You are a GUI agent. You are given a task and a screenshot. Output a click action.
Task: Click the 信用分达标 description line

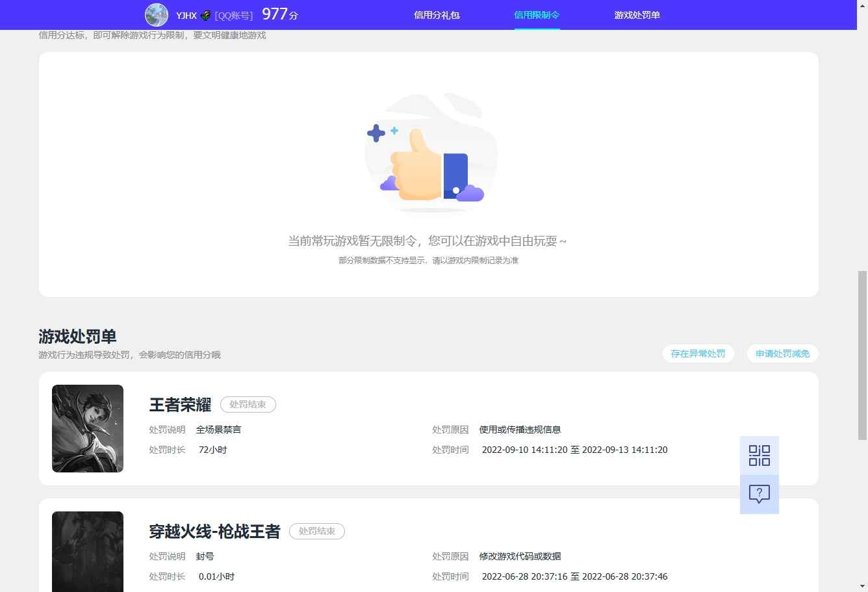(152, 35)
